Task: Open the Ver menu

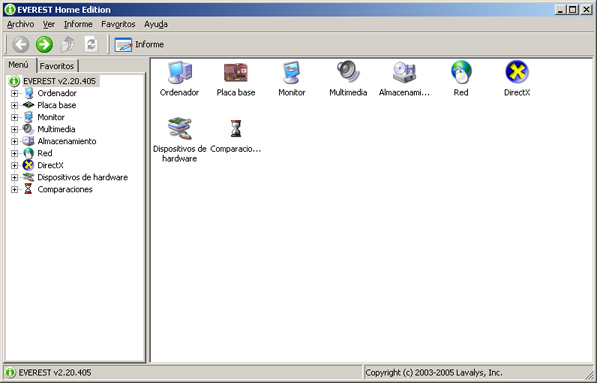Action: click(x=49, y=24)
